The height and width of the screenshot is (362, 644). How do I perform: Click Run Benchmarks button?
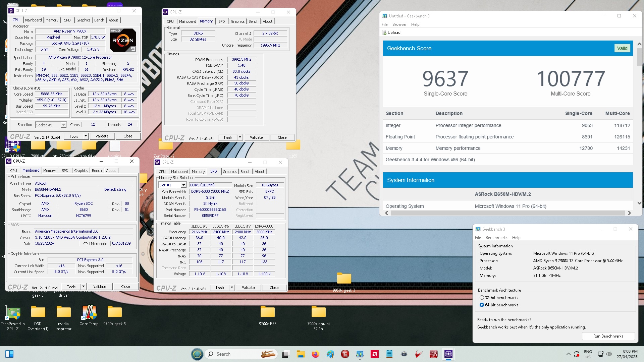[x=608, y=336]
